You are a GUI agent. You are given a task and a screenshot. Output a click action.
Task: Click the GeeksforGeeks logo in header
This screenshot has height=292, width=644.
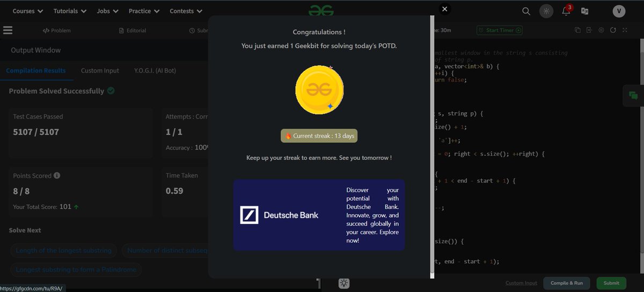pyautogui.click(x=321, y=10)
